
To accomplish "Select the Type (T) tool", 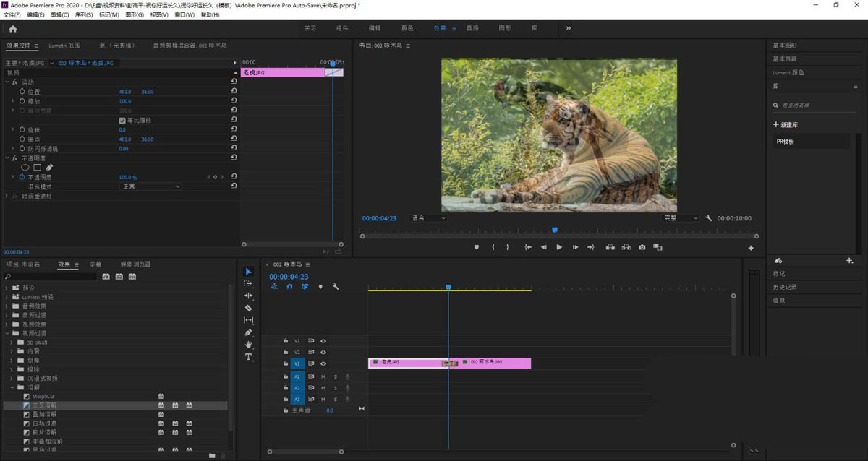I will [249, 357].
